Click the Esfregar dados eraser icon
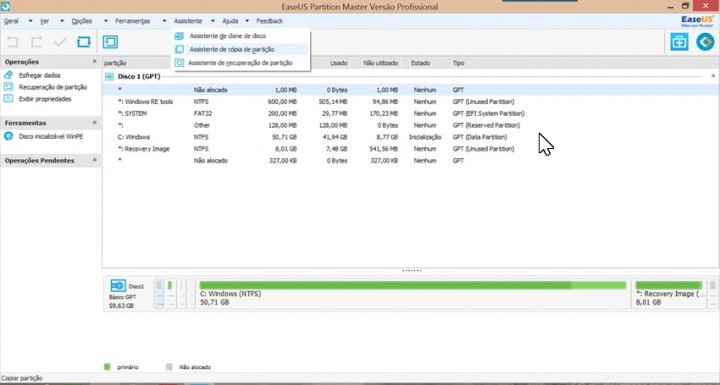Viewport: 720px width, 385px height. pos(8,75)
